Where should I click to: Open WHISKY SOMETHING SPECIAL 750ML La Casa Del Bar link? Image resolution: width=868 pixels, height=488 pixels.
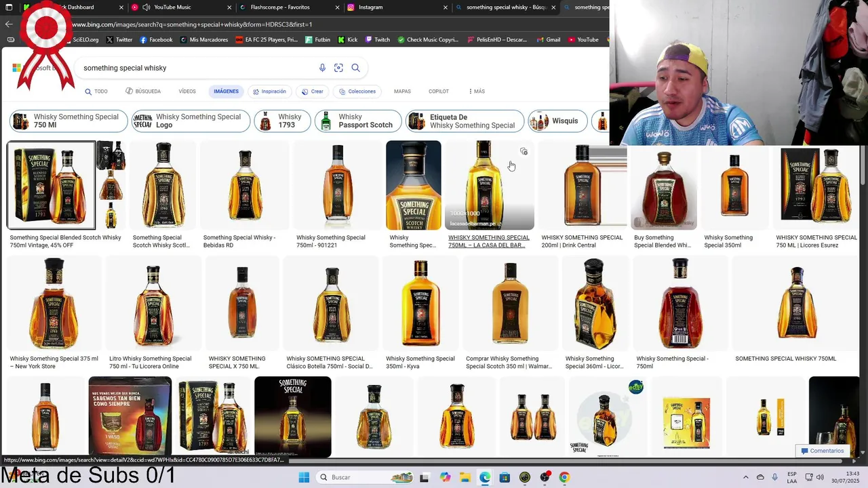[489, 241]
